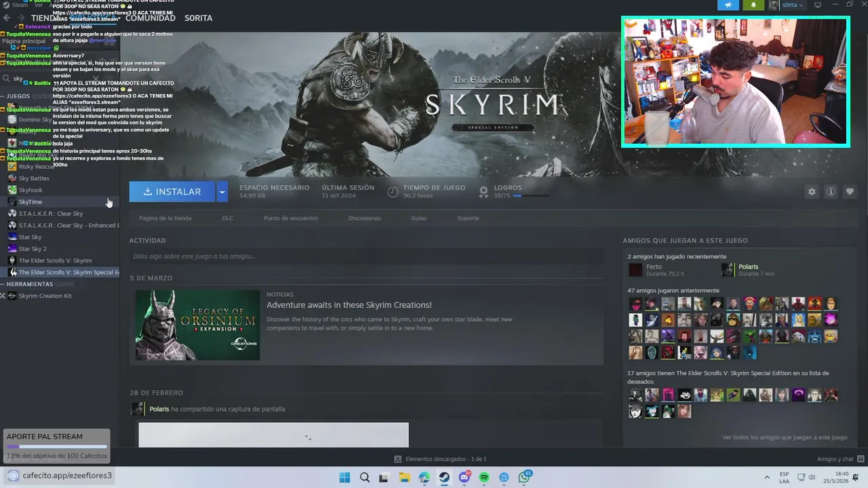Open Polaris friend profile in recent players
Screen dimensions: 868x488
pos(748,266)
